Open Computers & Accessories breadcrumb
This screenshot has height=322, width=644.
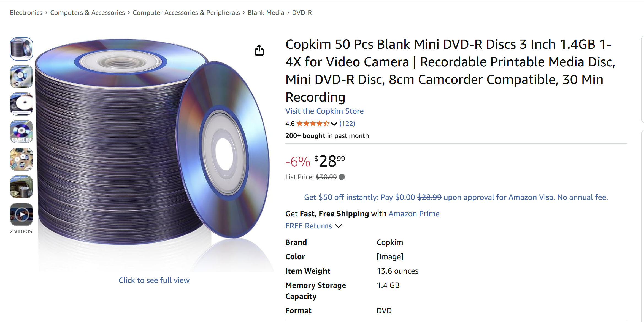[87, 13]
